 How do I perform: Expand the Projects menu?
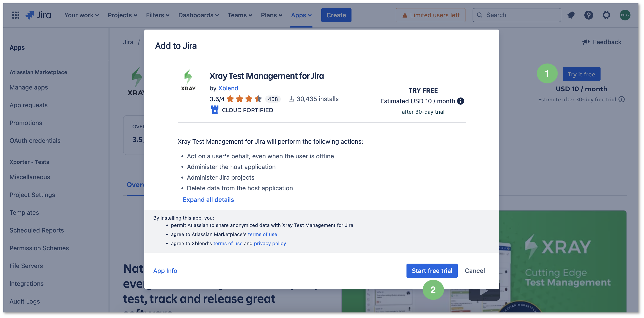point(122,15)
